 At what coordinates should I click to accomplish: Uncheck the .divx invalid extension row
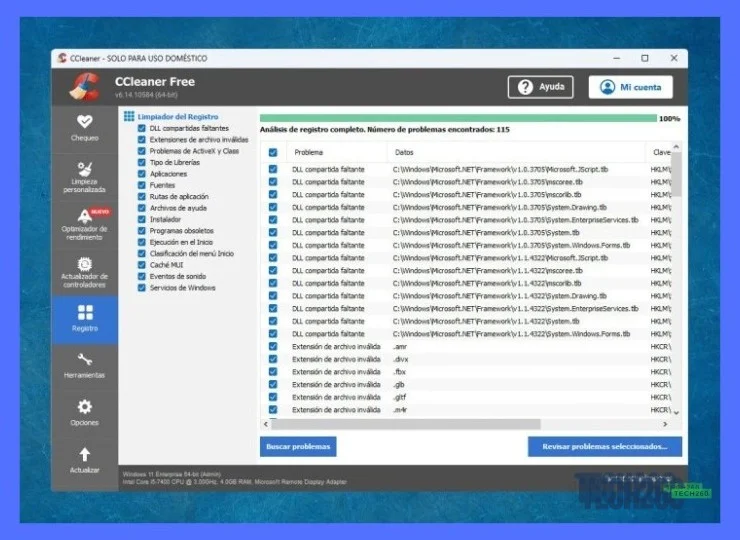(x=273, y=359)
